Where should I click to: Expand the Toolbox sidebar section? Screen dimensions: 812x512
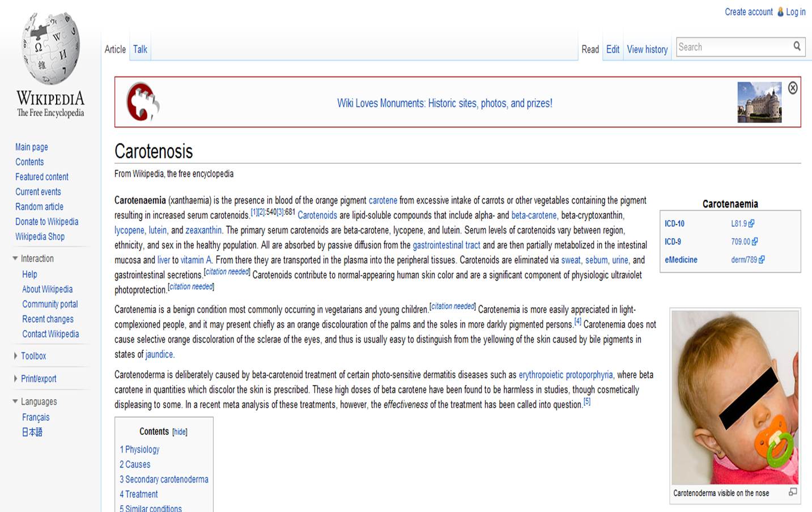click(x=15, y=356)
